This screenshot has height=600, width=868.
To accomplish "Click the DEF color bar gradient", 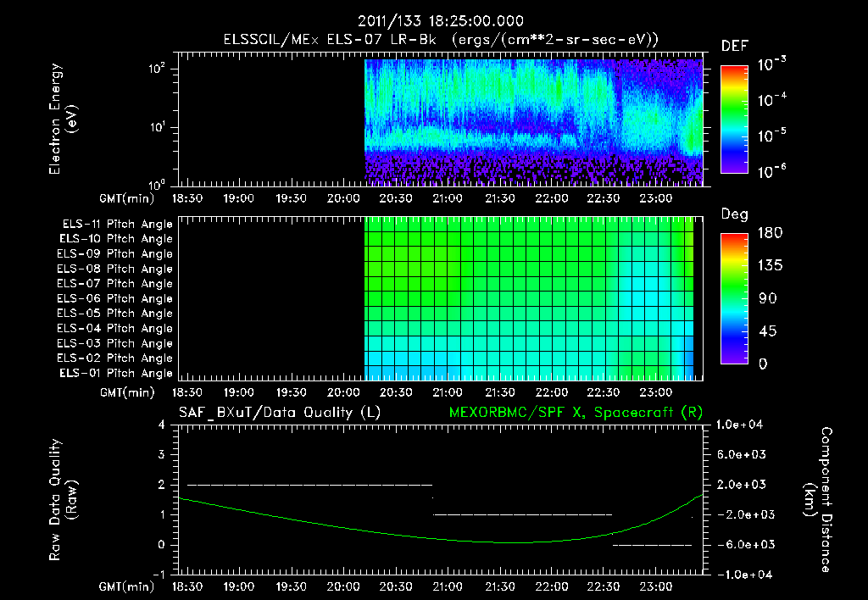I will tap(734, 119).
